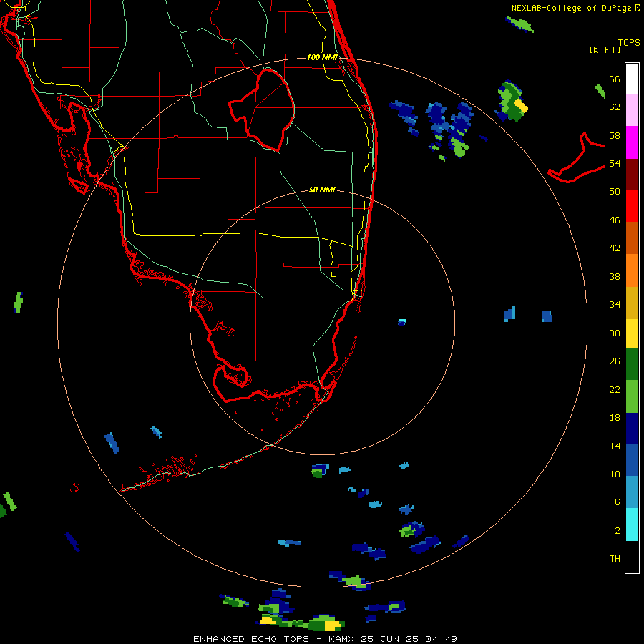Click the '04:49' timestamp in caption
Image resolution: width=644 pixels, height=644 pixels.
pyautogui.click(x=441, y=639)
